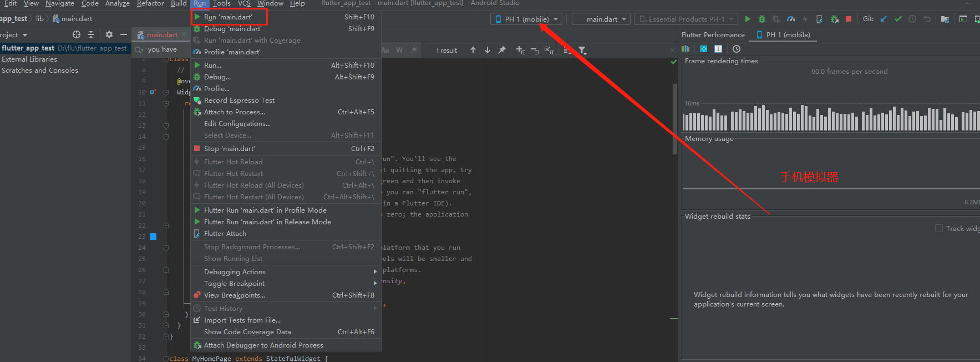Click the Git update project arrow icon

coord(883,19)
